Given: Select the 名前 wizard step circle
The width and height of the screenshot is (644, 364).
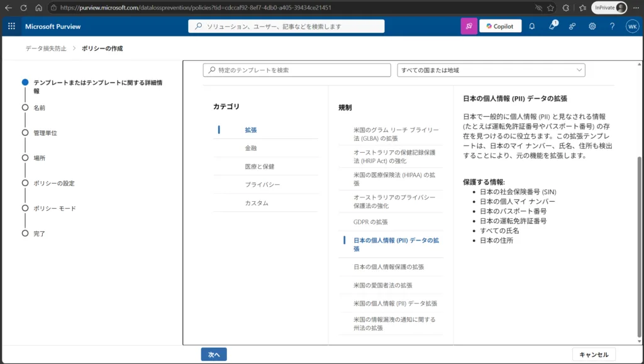Looking at the screenshot, I should click(x=25, y=108).
